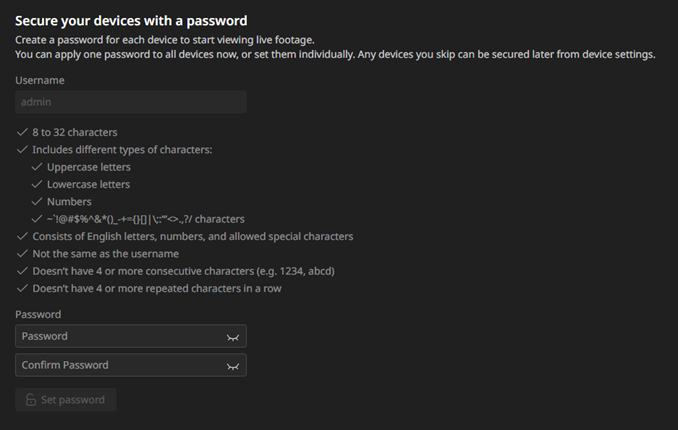Image resolution: width=678 pixels, height=430 pixels.
Task: Click the Username label
Action: (40, 80)
